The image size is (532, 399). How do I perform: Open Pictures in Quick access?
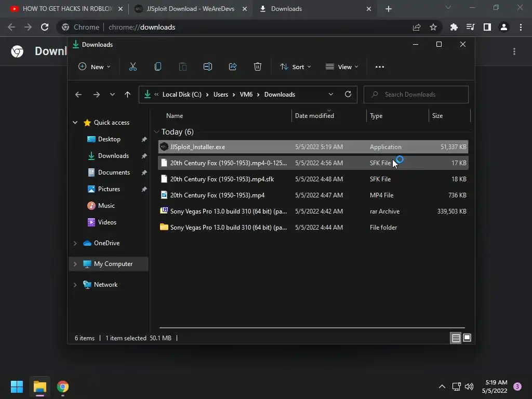tap(109, 189)
